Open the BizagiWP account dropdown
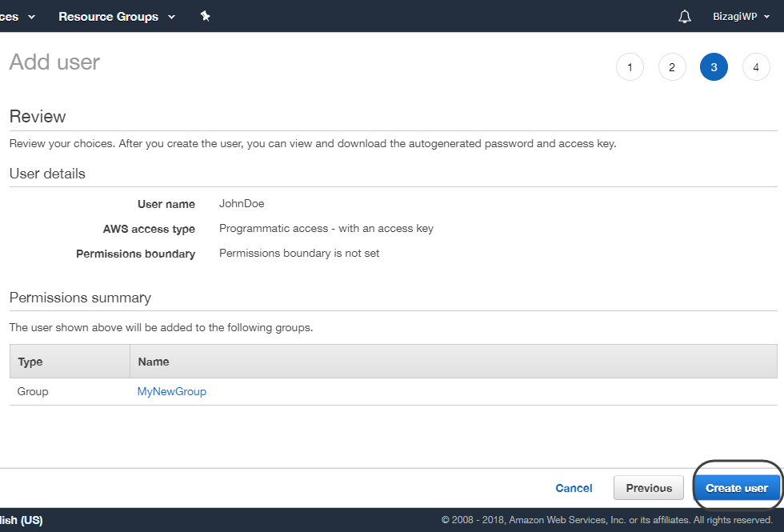This screenshot has width=784, height=532. click(x=741, y=17)
